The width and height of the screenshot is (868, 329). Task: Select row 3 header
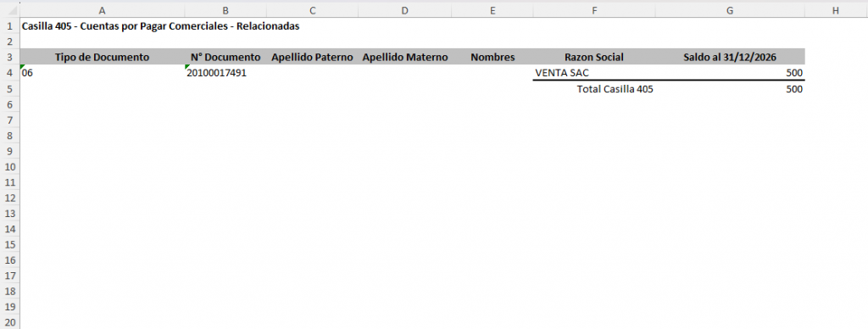(9, 57)
